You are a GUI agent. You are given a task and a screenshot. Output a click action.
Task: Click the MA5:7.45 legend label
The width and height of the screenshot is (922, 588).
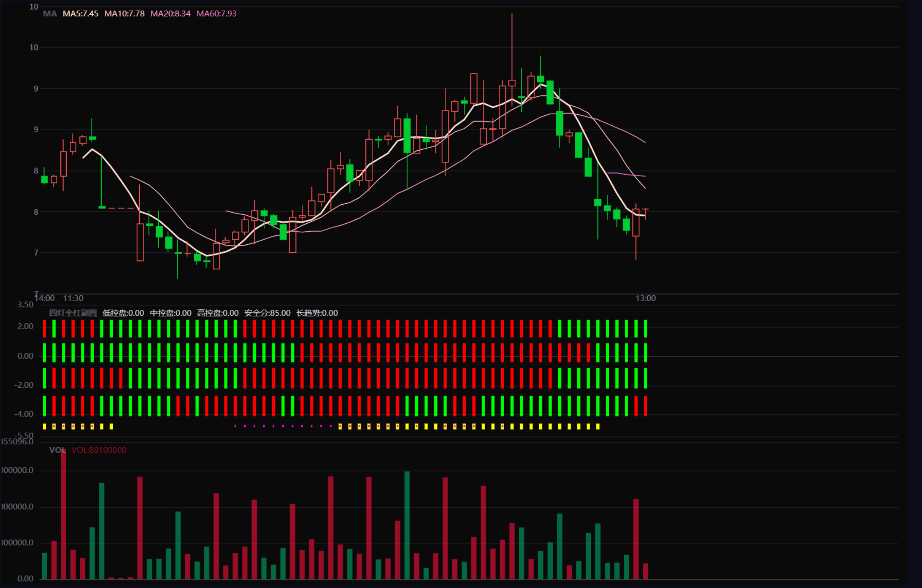click(x=81, y=13)
